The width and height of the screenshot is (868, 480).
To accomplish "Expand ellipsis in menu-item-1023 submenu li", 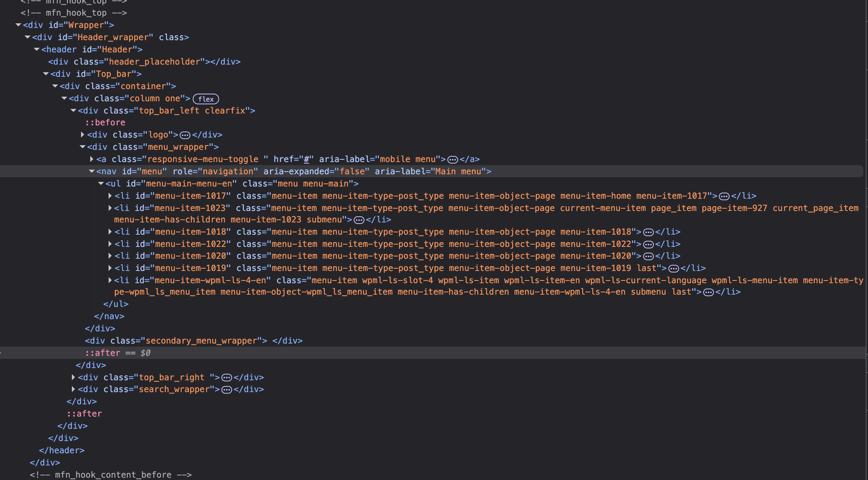I will [359, 220].
